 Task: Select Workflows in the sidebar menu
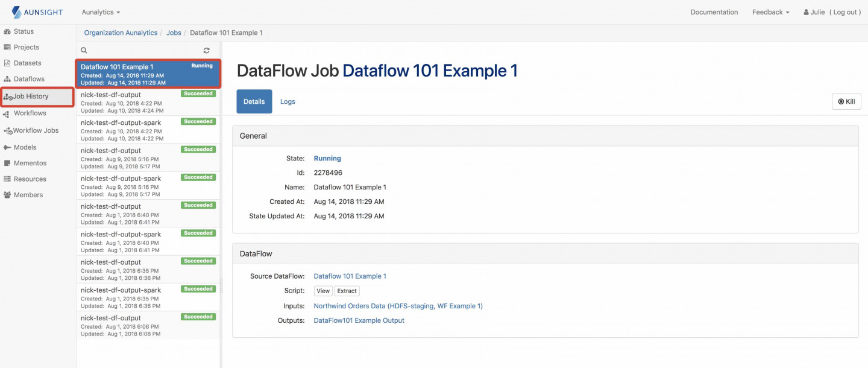(x=30, y=113)
